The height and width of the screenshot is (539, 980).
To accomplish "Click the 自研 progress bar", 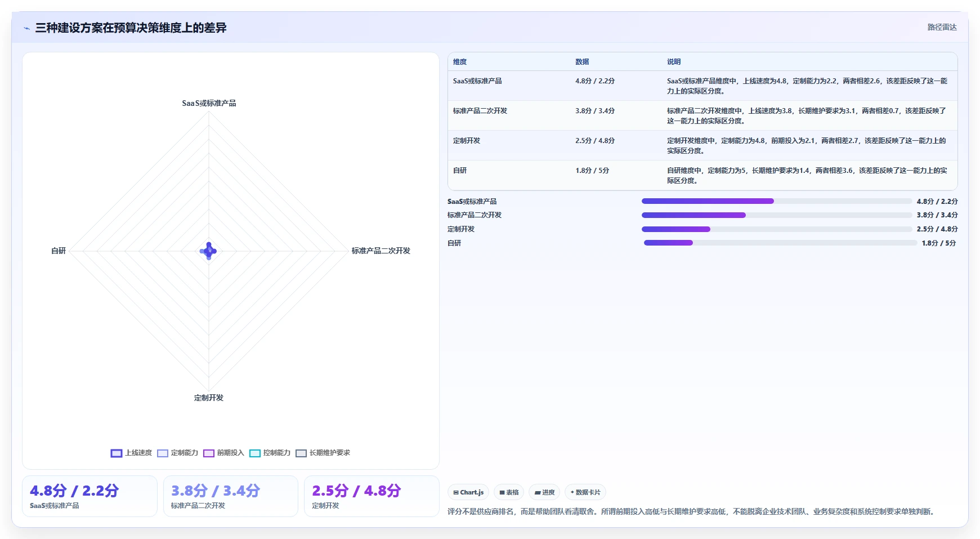I will coord(780,243).
